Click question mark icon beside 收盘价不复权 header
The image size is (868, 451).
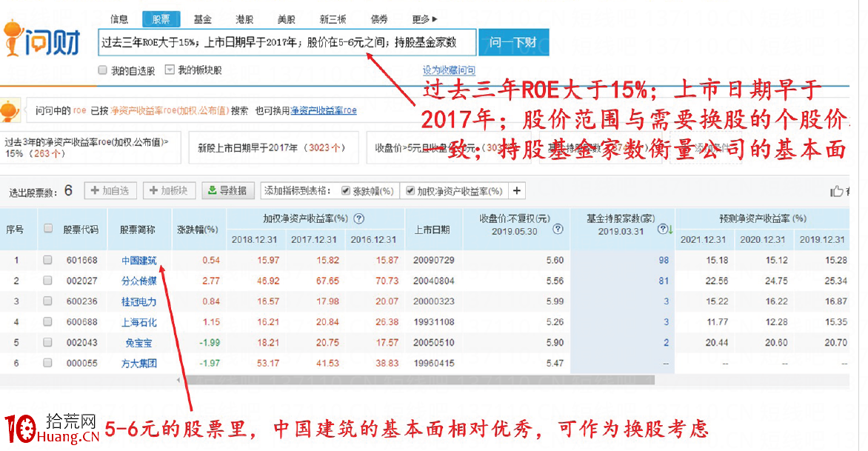pos(558,228)
